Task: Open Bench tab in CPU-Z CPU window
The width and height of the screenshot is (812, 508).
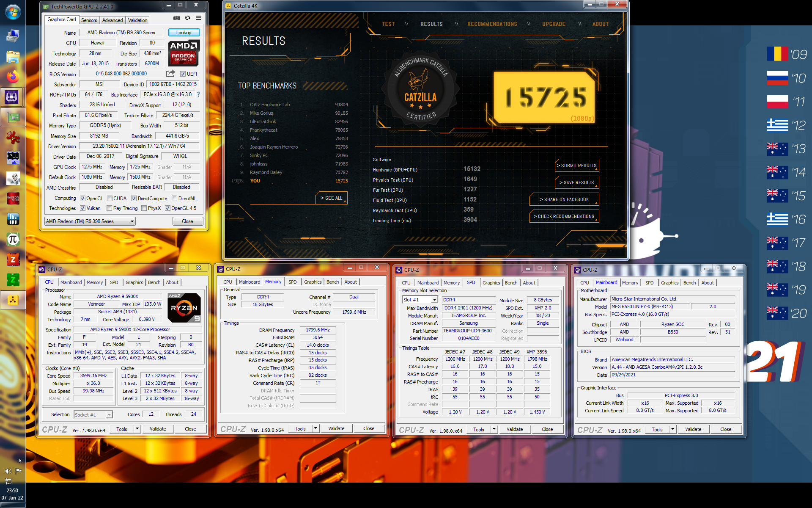Action: [x=154, y=282]
